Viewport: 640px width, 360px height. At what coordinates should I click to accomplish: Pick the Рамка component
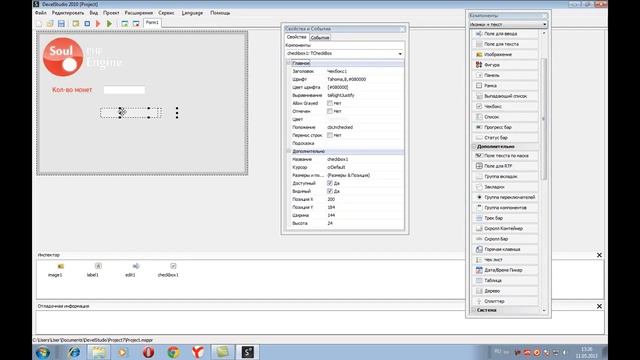(x=505, y=86)
